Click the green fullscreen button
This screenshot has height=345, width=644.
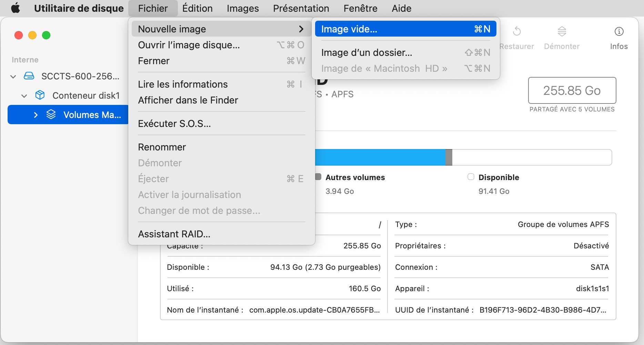click(x=46, y=35)
